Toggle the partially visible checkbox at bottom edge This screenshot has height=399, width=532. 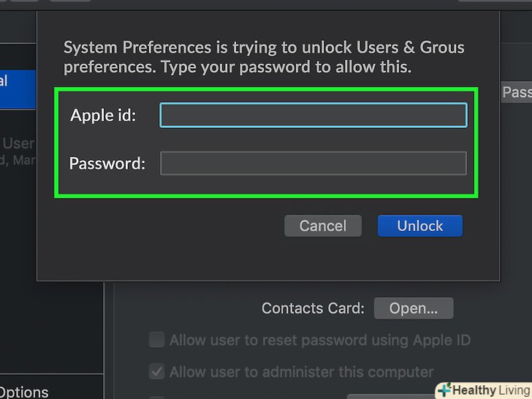[156, 397]
